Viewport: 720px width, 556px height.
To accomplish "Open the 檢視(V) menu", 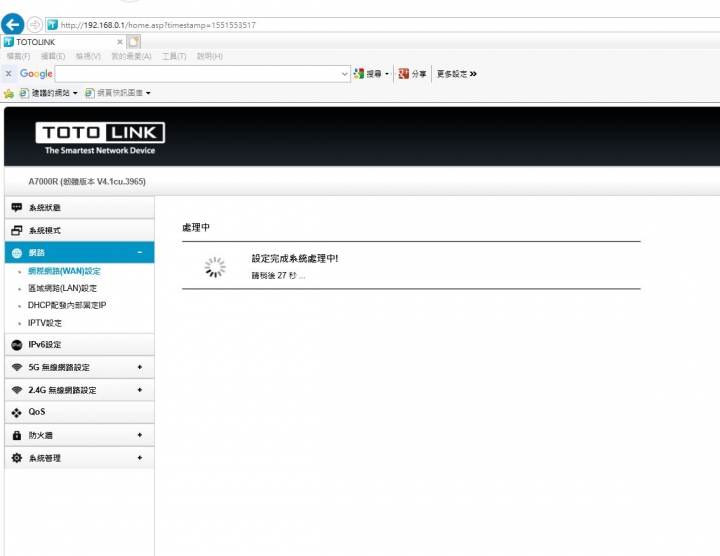I will pyautogui.click(x=88, y=56).
